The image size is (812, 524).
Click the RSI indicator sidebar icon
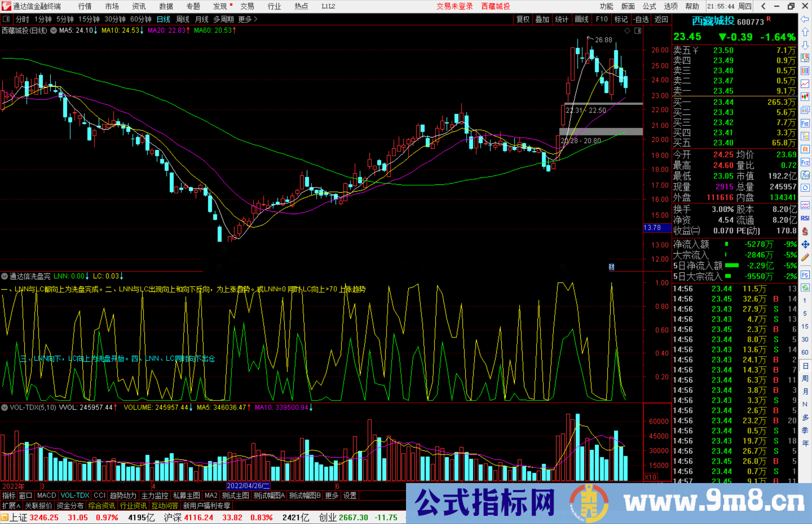[805, 218]
